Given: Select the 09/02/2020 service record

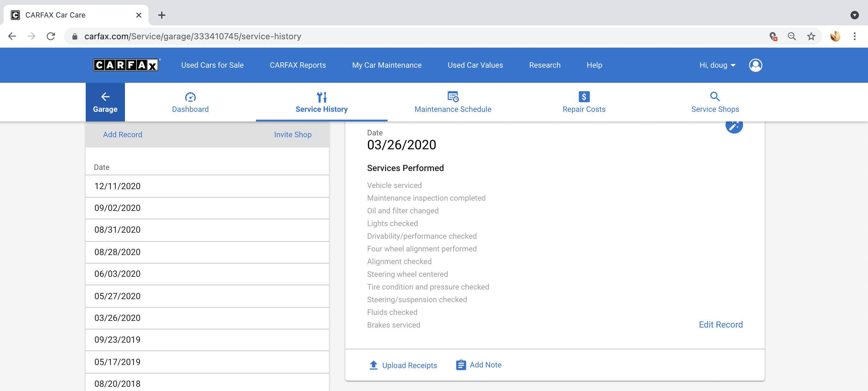Looking at the screenshot, I should [207, 208].
